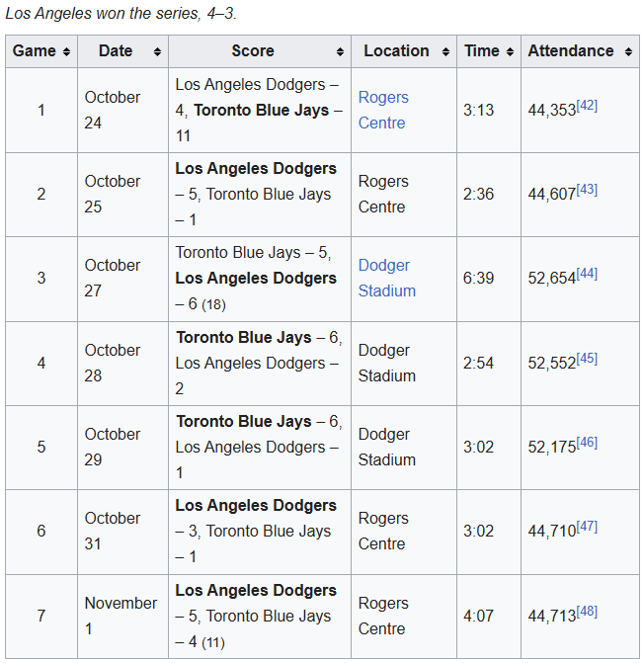Open the Rogers Centre link in Game 1
The width and height of the screenshot is (644, 663).
tap(383, 110)
